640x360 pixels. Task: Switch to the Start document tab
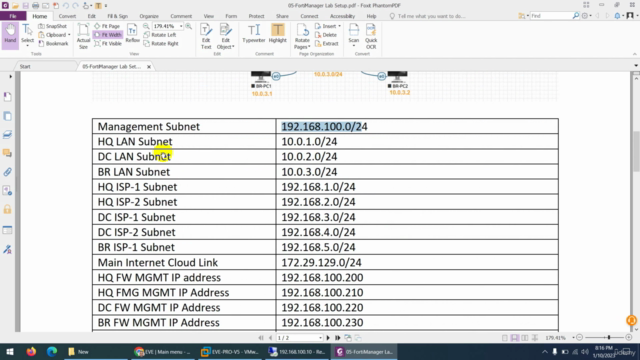25,67
